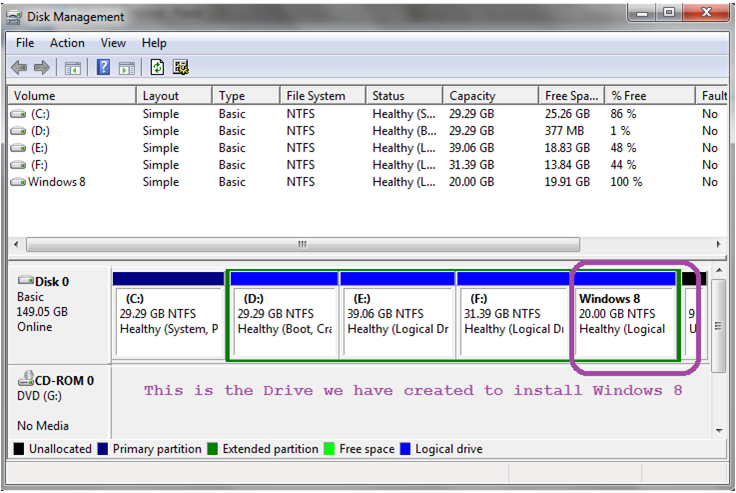Open the View menu
The height and width of the screenshot is (493, 736).
[113, 43]
